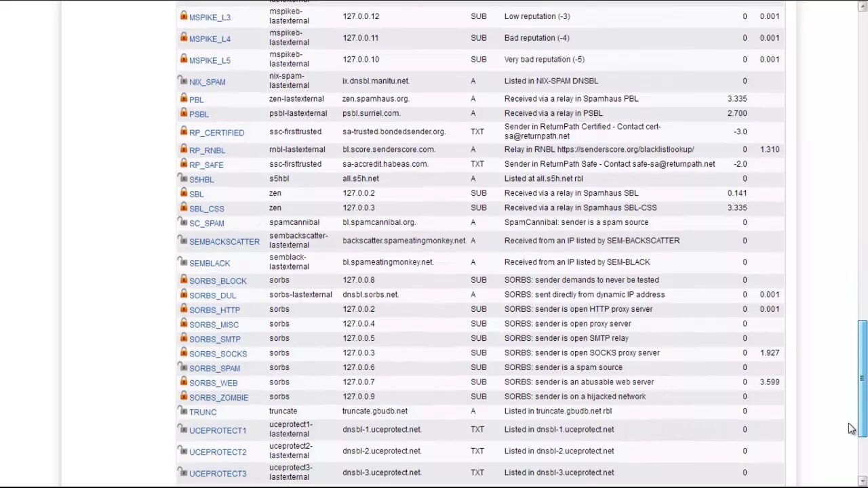Open the SORBS_ZOMBIE rule link

tap(218, 398)
